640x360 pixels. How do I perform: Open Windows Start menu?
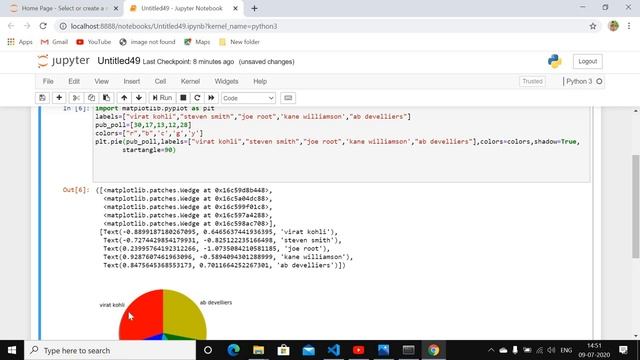click(12, 350)
